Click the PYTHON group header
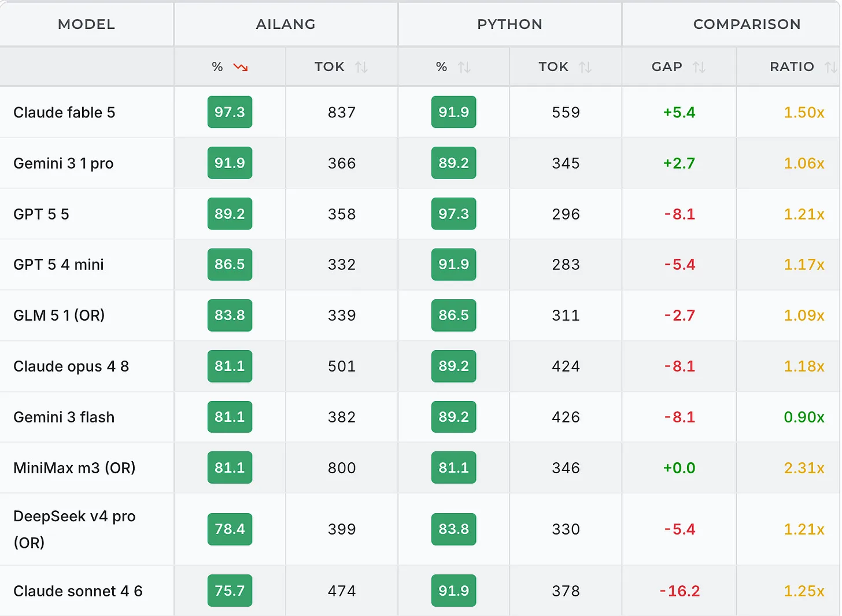 coord(509,24)
